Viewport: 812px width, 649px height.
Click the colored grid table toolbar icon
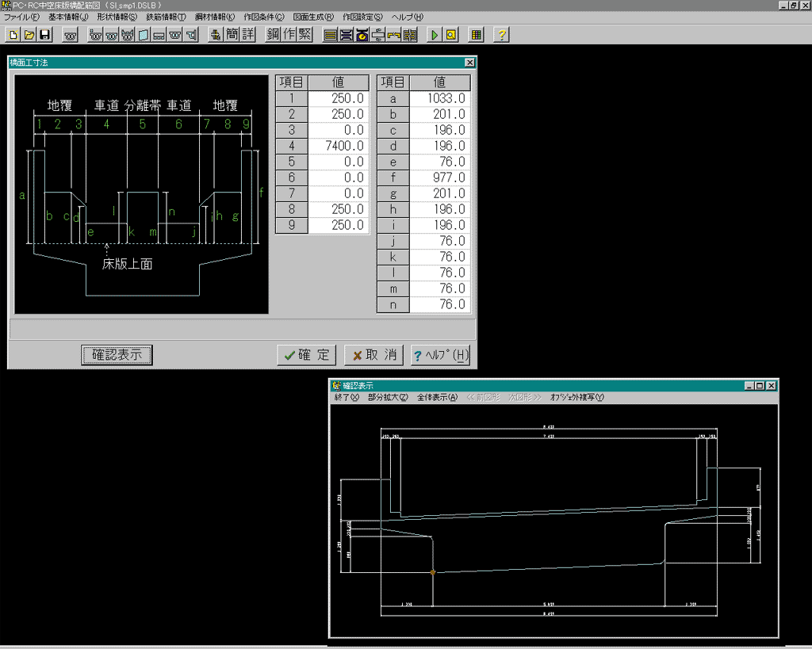[476, 35]
